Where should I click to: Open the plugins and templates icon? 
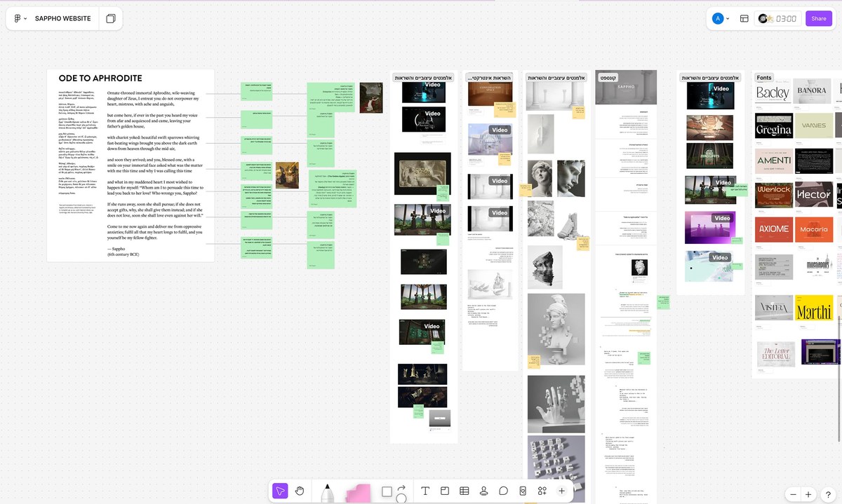pyautogui.click(x=542, y=491)
